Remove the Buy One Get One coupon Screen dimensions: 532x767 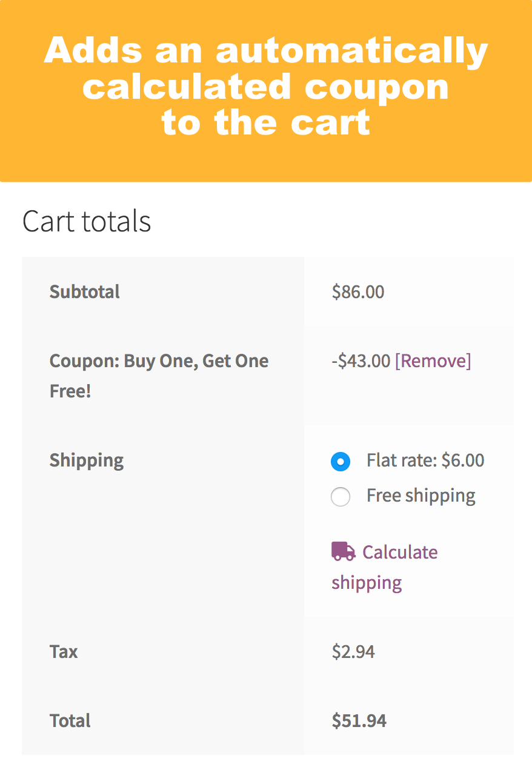pyautogui.click(x=433, y=361)
